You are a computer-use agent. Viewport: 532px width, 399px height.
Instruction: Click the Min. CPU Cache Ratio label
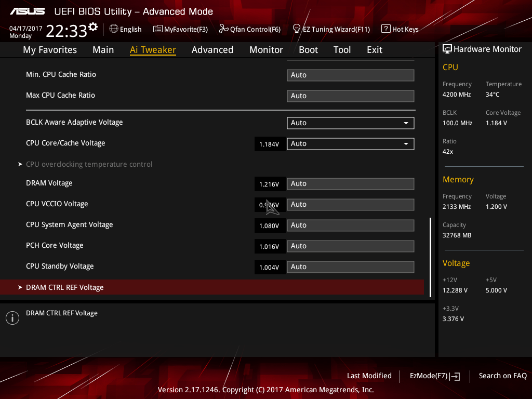tap(61, 75)
